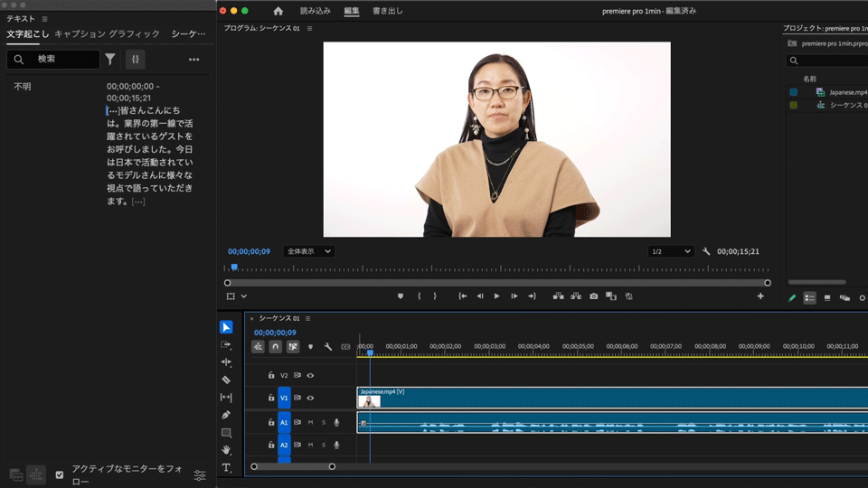
Task: Open the 書き出し workspace tab
Action: [x=387, y=11]
